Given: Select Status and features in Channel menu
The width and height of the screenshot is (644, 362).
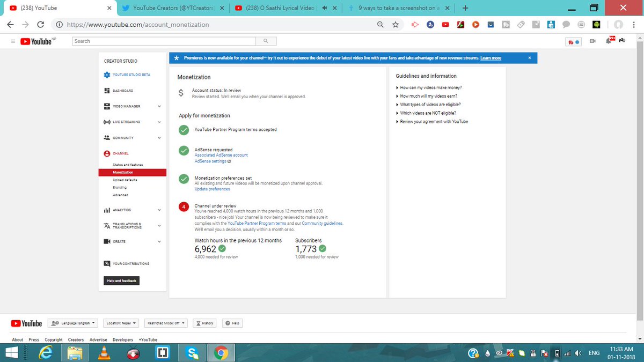Looking at the screenshot, I should [x=128, y=165].
